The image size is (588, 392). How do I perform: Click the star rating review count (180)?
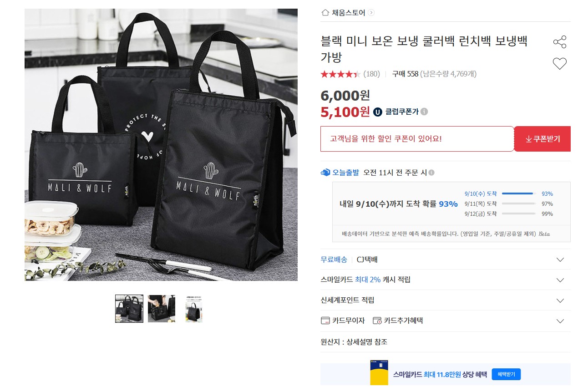(x=371, y=74)
